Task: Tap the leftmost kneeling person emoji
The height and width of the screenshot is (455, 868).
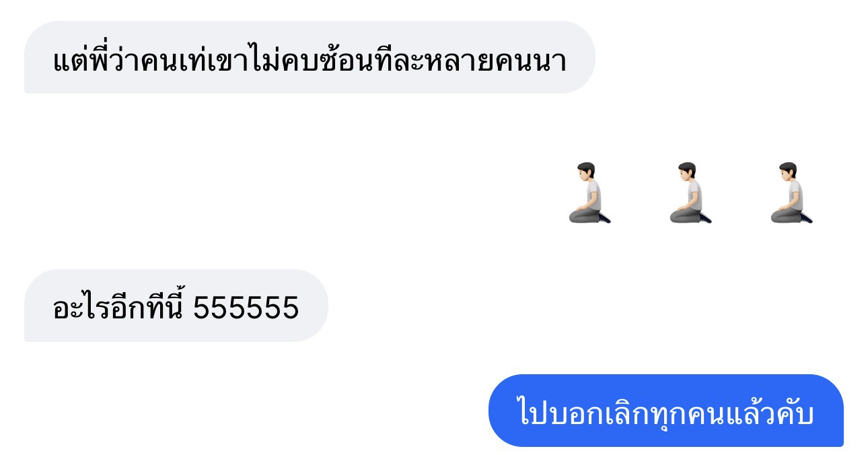Action: pyautogui.click(x=589, y=193)
